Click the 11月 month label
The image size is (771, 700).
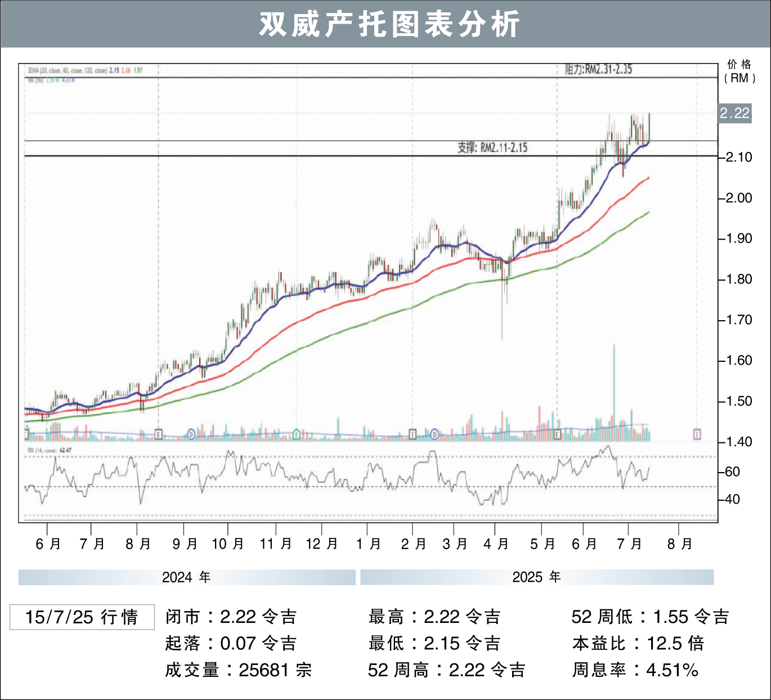tap(276, 544)
